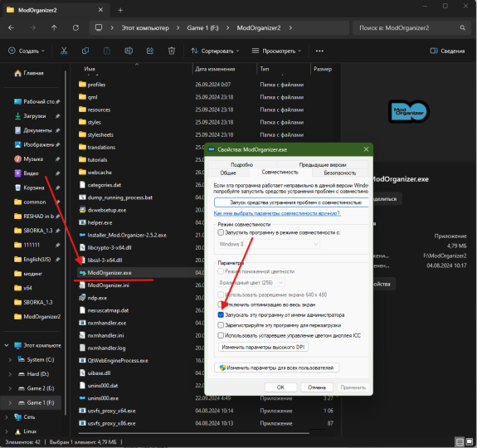Screen dimensions: 477x448
Task: Sort by the Date modified column header
Action: (x=215, y=69)
